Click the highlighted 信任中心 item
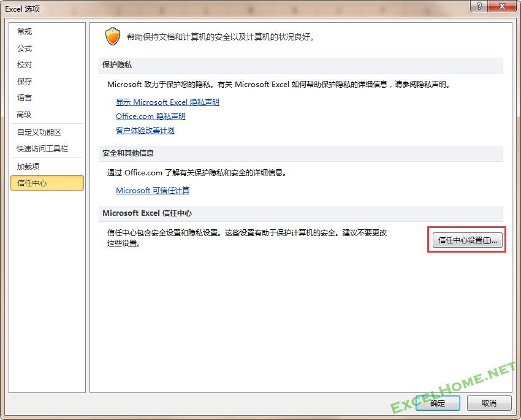The image size is (521, 420). pos(47,183)
